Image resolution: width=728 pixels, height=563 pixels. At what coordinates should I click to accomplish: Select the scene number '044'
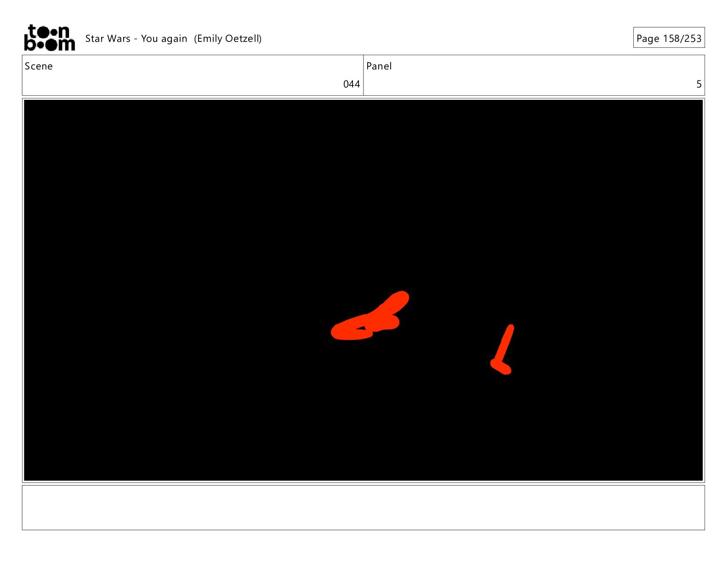click(x=352, y=84)
